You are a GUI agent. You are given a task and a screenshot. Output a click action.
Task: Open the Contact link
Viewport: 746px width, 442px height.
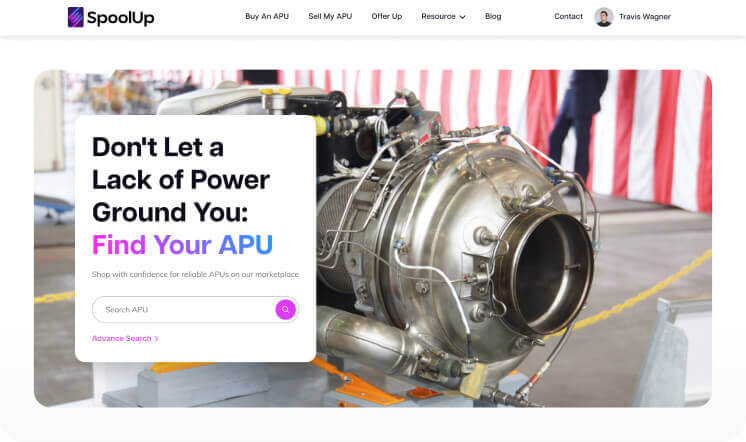tap(568, 16)
